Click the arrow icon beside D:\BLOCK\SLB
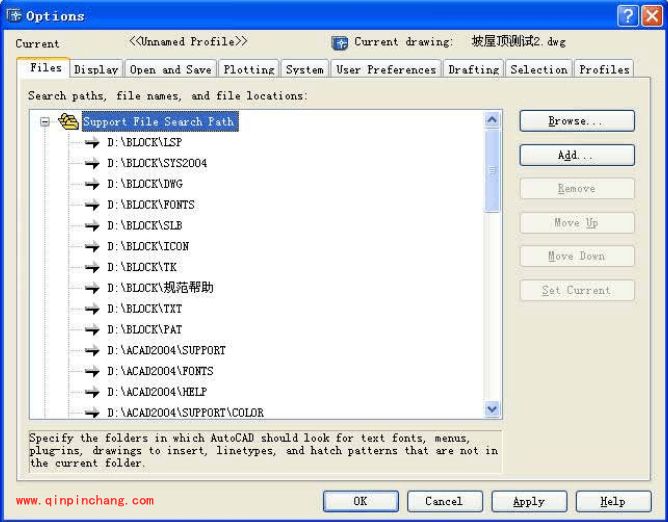Screen dimensions: 668x522 point(92,226)
